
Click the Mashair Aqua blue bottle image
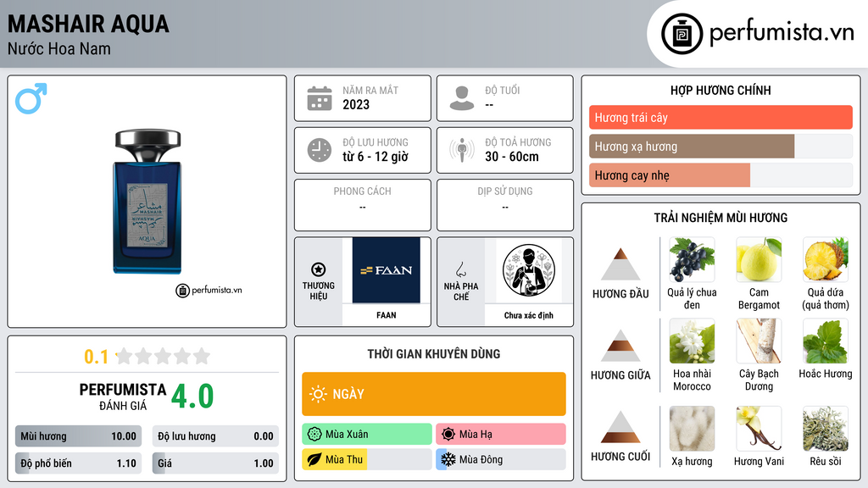147,202
